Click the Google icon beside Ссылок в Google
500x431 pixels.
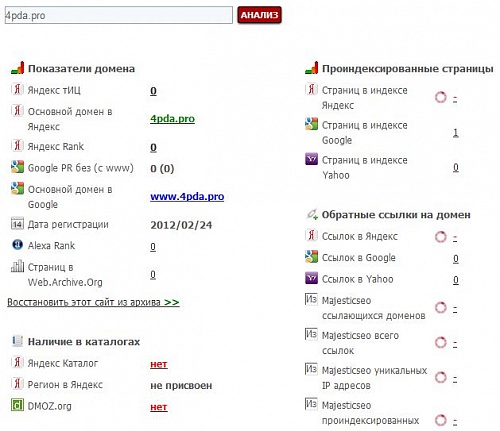311,257
